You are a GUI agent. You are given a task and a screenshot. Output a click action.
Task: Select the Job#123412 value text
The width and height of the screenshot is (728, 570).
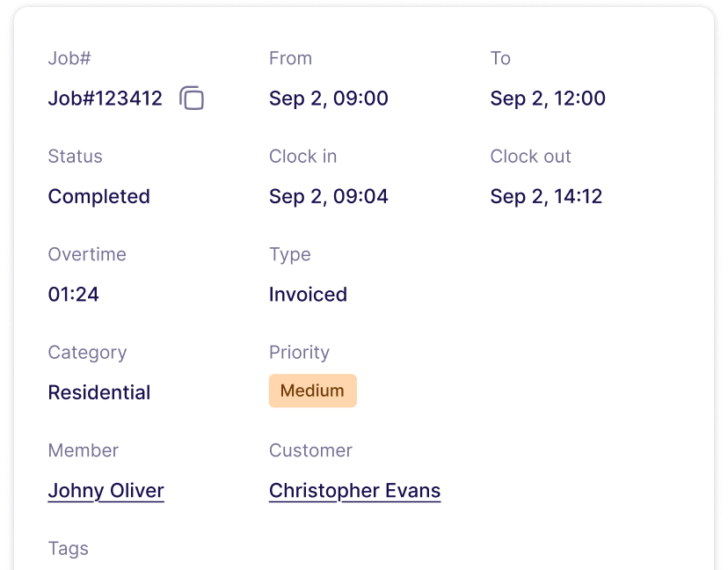[105, 99]
